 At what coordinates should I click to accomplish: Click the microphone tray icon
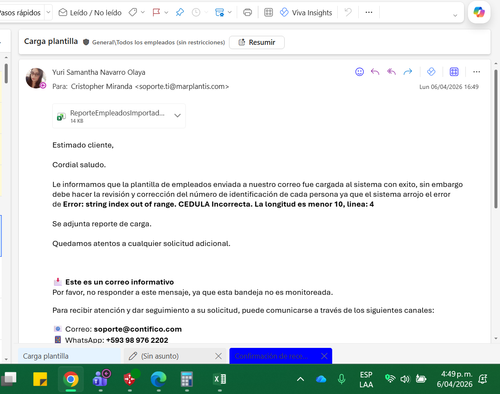(x=341, y=379)
